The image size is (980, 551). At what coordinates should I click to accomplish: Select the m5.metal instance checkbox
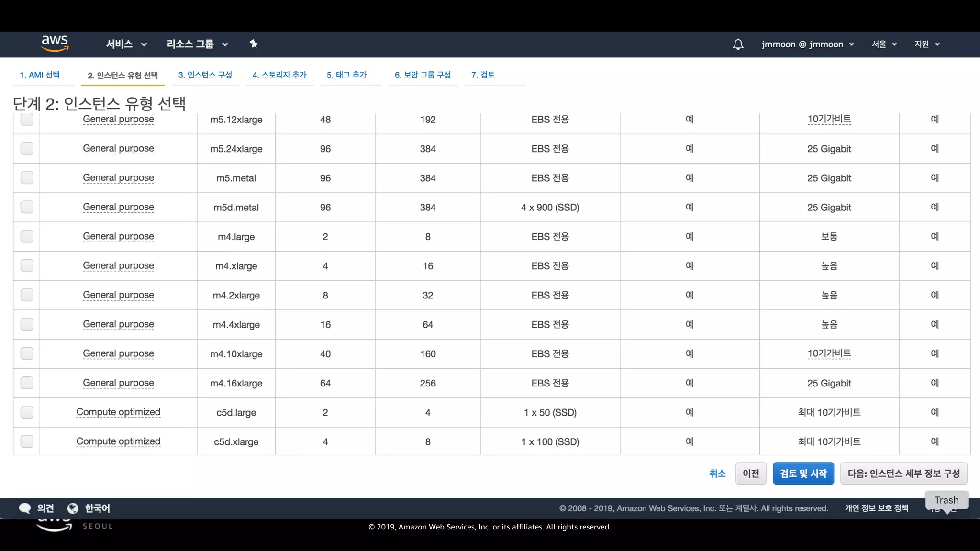27,178
